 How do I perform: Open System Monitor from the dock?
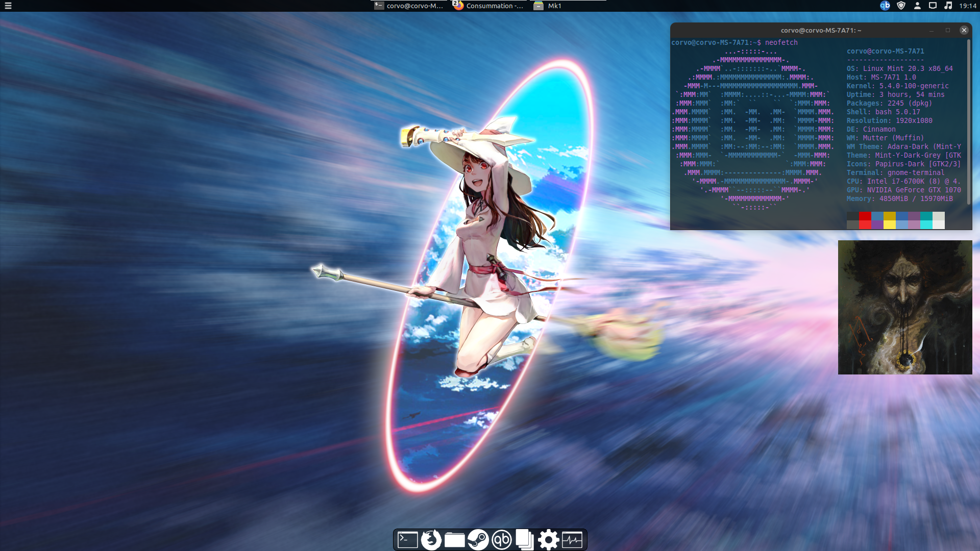(x=572, y=540)
